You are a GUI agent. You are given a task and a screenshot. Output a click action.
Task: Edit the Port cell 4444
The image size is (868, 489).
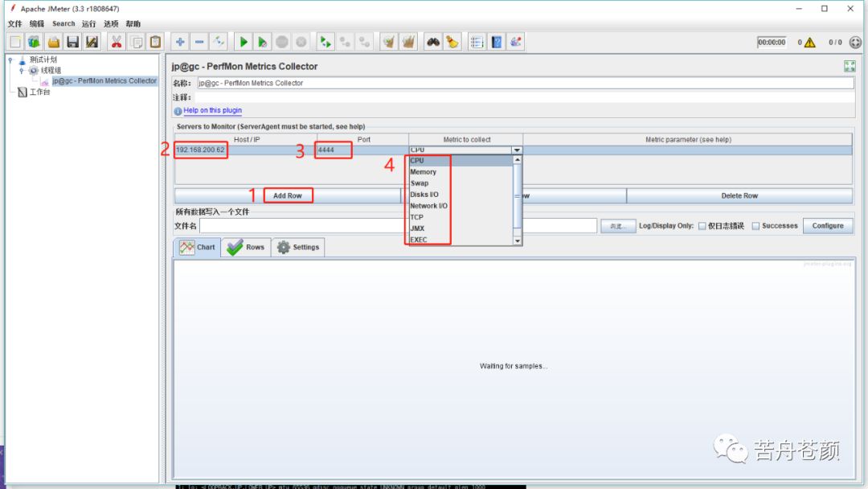coord(362,150)
